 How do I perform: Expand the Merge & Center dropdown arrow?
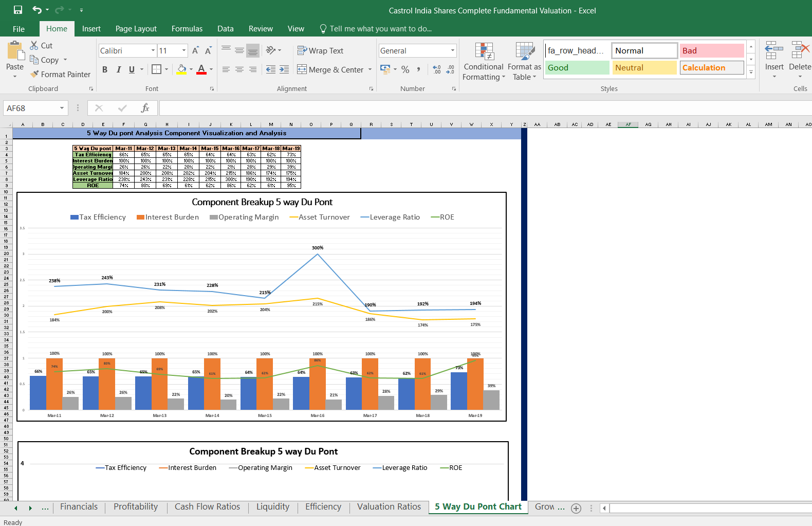[x=370, y=69]
